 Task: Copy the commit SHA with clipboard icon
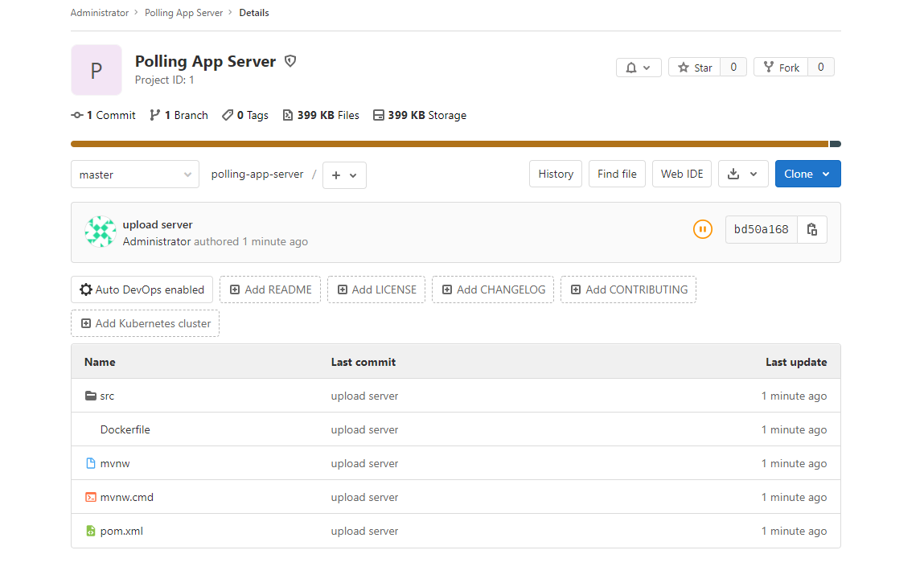point(812,229)
